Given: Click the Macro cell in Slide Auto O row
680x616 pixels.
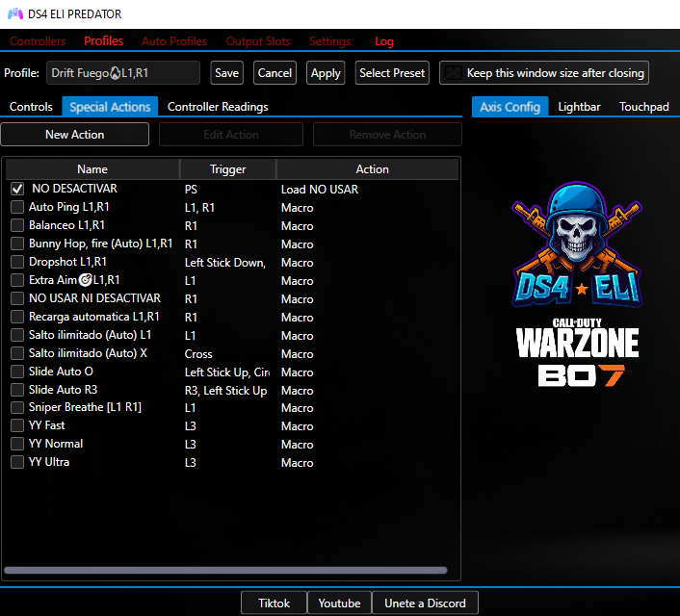Looking at the screenshot, I should (x=297, y=372).
